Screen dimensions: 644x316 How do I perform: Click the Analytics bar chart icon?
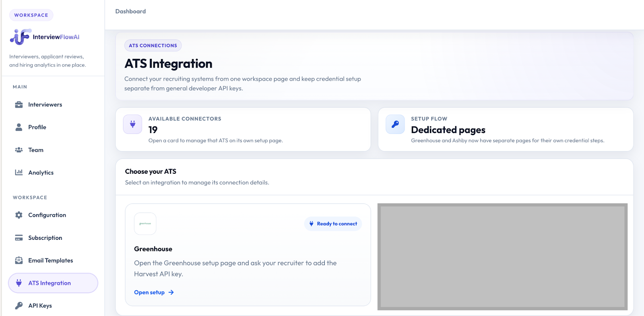[19, 173]
